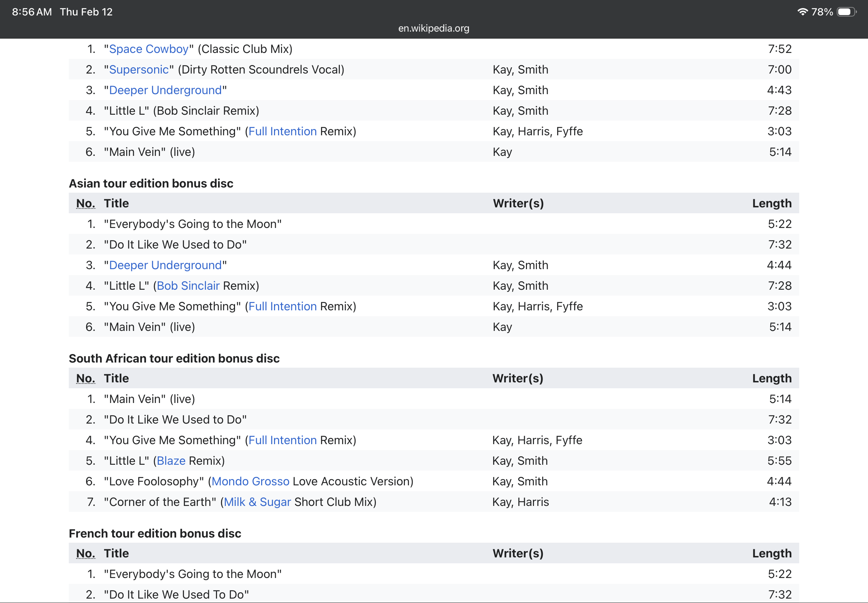Select "Love Foolosophy" title text
This screenshot has height=603, width=868.
[x=154, y=481]
